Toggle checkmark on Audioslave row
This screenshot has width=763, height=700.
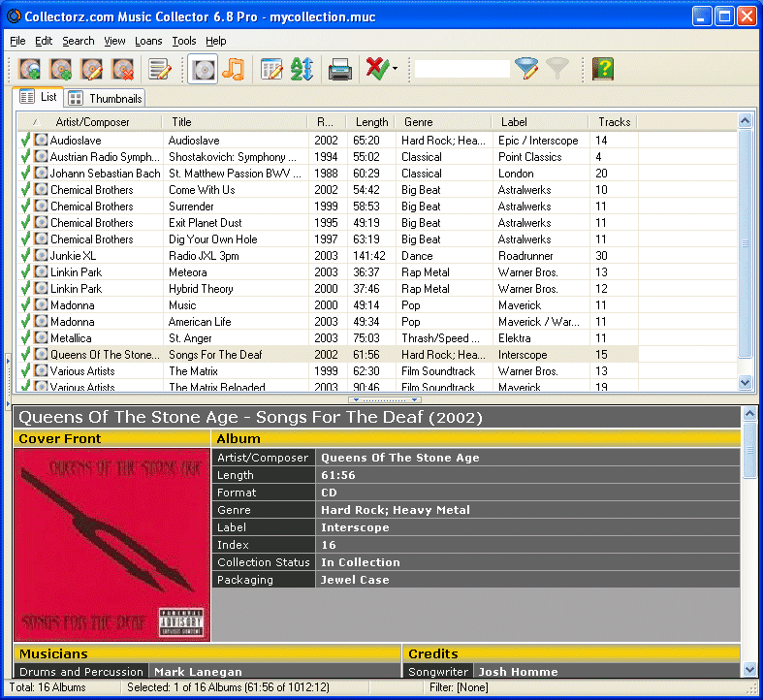25,141
